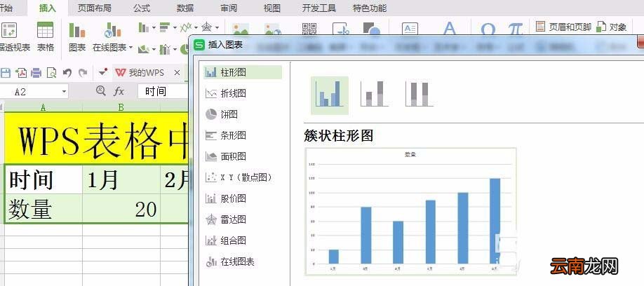Expand the ribbon radar chart dropdown arrow
This screenshot has width=644, height=286.
[217, 28]
